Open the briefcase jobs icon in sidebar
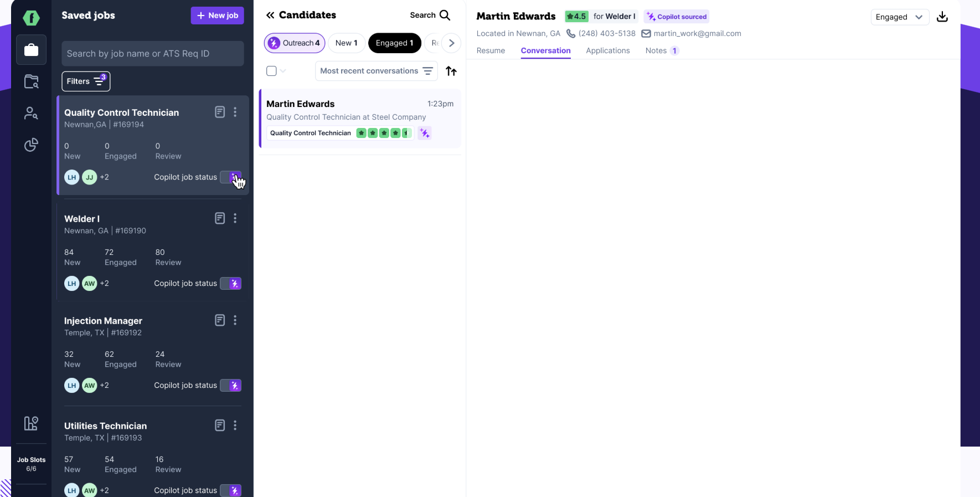 [x=31, y=50]
